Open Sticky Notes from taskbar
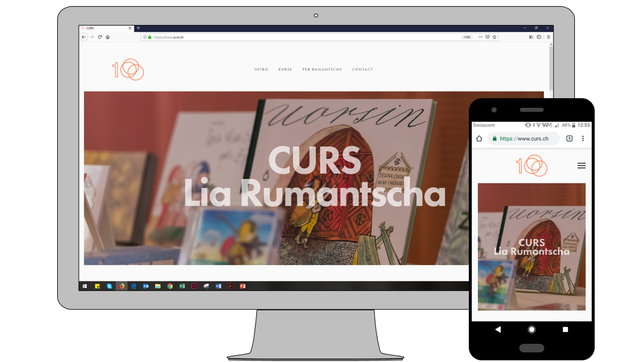Screen dimensions: 644x362 tap(97, 286)
